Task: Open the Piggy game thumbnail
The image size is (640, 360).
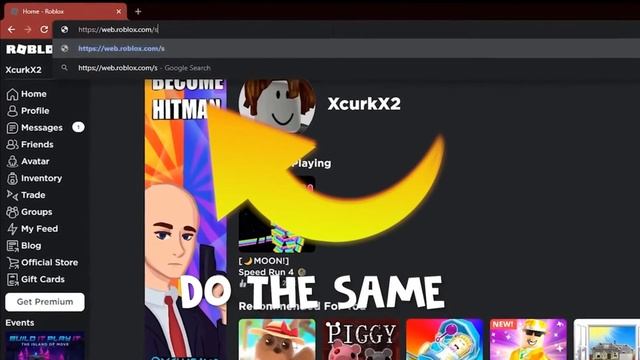Action: (361, 340)
